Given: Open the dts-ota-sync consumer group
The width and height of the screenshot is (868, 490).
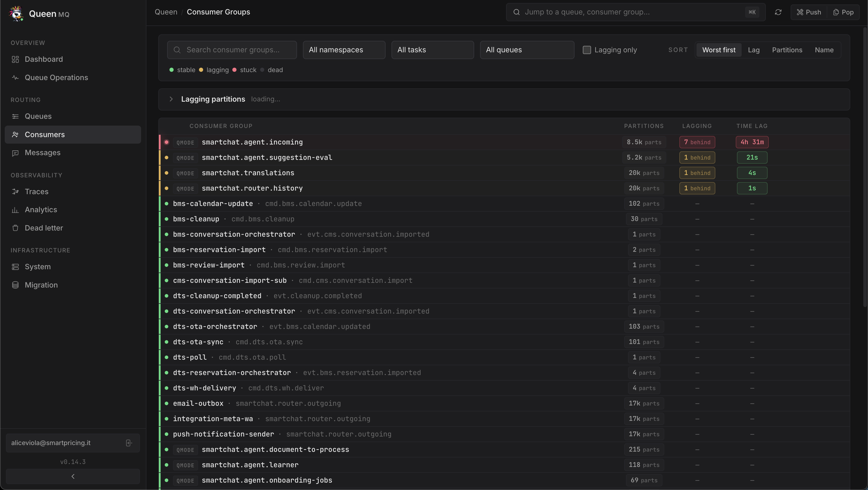Looking at the screenshot, I should pos(504,342).
